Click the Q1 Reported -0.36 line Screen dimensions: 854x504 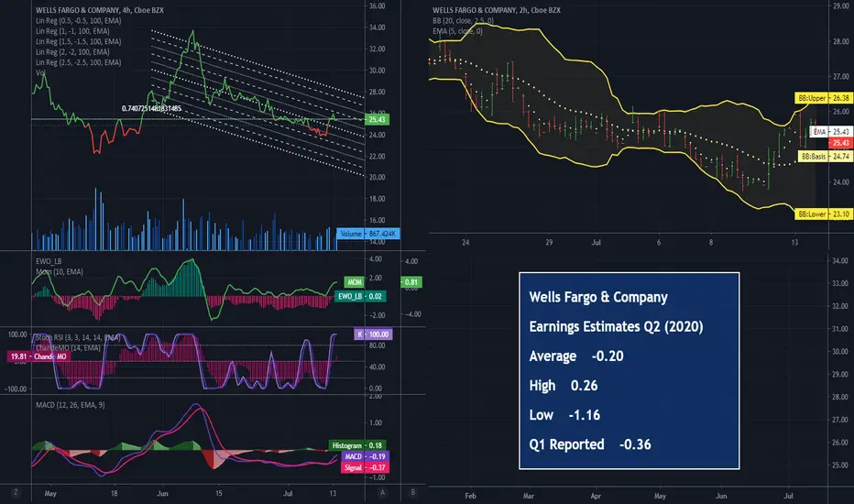point(590,444)
